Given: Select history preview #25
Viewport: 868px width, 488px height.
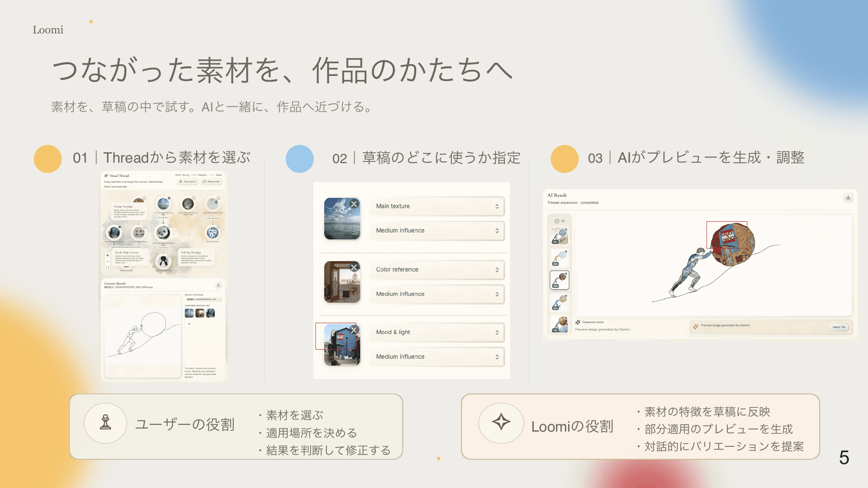Looking at the screenshot, I should pyautogui.click(x=559, y=258).
